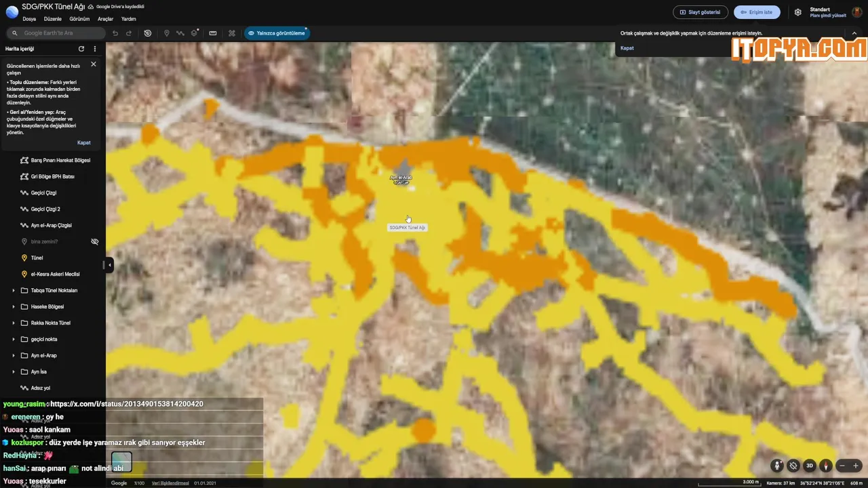
Task: Zoom out with minus button
Action: [x=842, y=466]
